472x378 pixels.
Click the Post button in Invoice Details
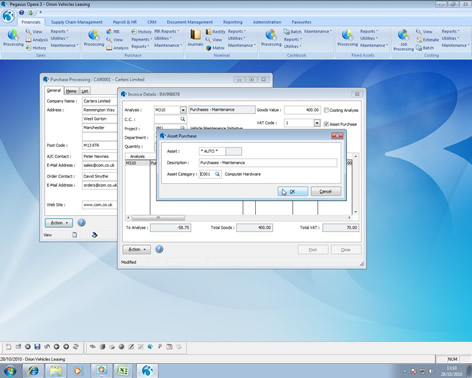313,250
